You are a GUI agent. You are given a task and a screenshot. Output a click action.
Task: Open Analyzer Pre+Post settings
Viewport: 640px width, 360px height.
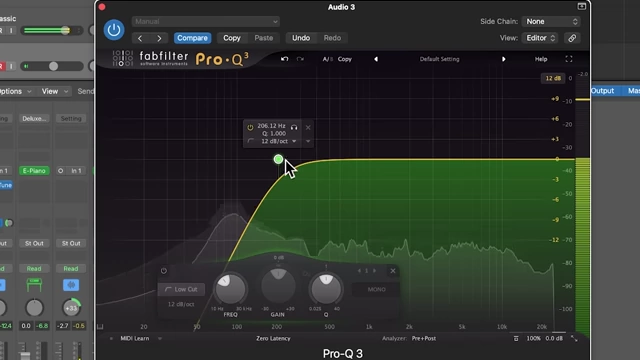click(x=424, y=338)
